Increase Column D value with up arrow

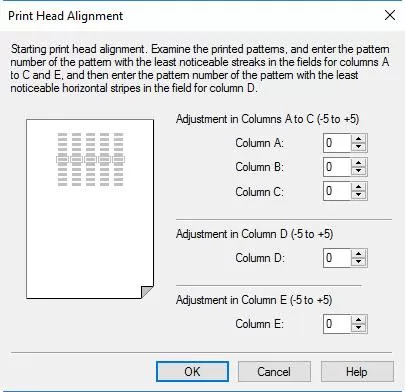tap(359, 254)
